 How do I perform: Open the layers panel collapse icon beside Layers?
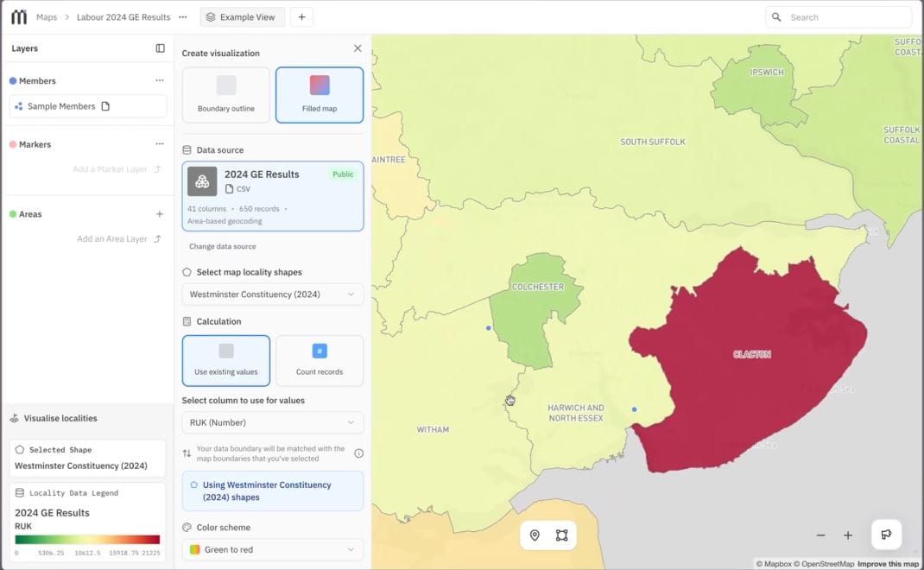[158, 48]
